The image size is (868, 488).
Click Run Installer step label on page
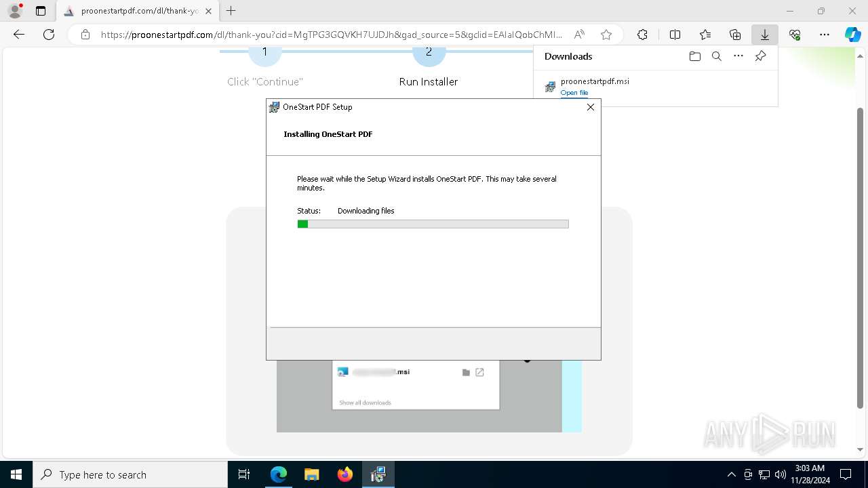click(x=429, y=81)
